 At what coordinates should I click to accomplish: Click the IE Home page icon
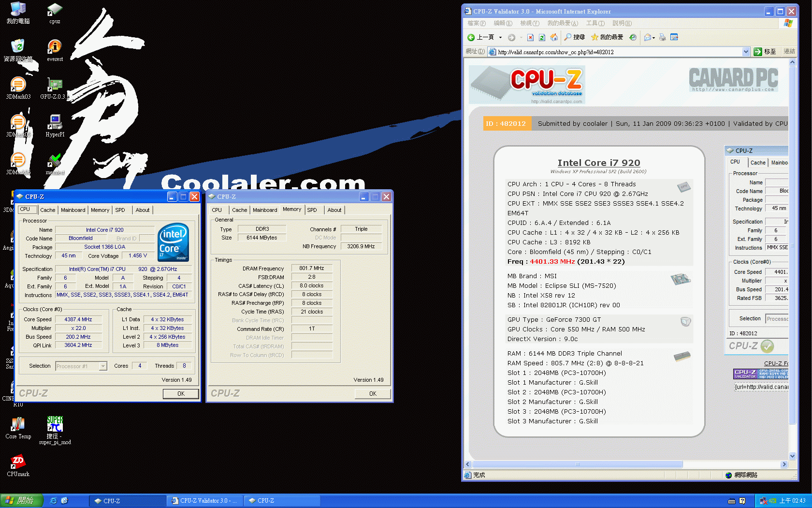coord(554,37)
